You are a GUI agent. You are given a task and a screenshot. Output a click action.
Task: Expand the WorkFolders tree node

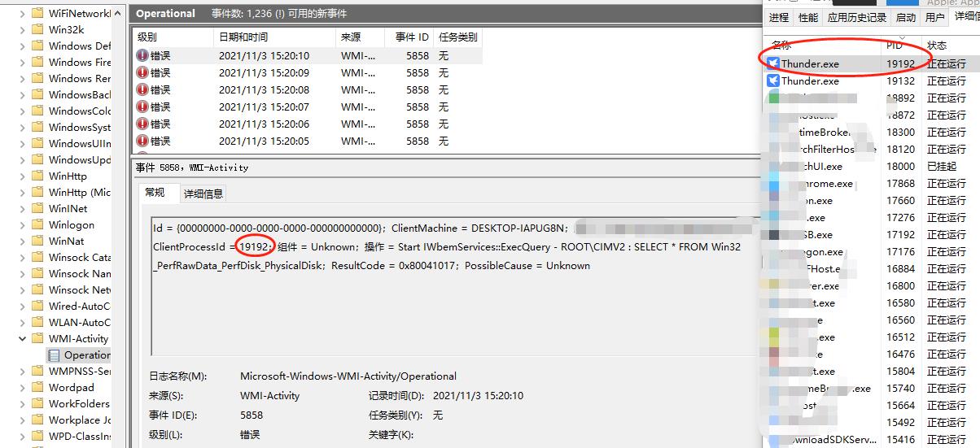(x=22, y=404)
